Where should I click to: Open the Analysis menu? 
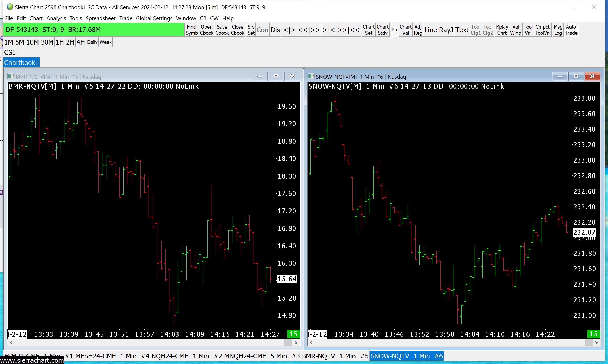click(x=56, y=18)
